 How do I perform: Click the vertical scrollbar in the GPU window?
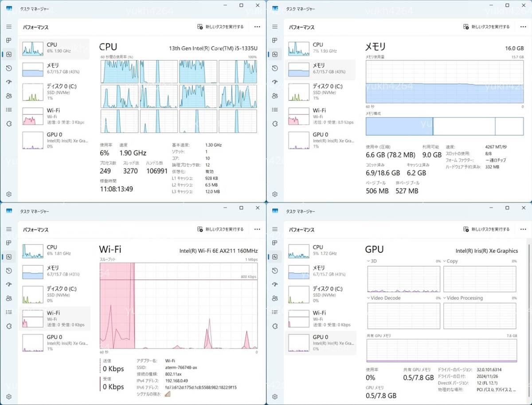527,311
